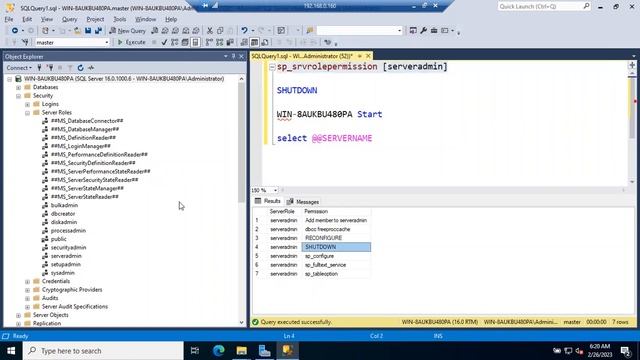The width and height of the screenshot is (640, 360).
Task: Open Task View from the taskbar
Action: click(195, 351)
